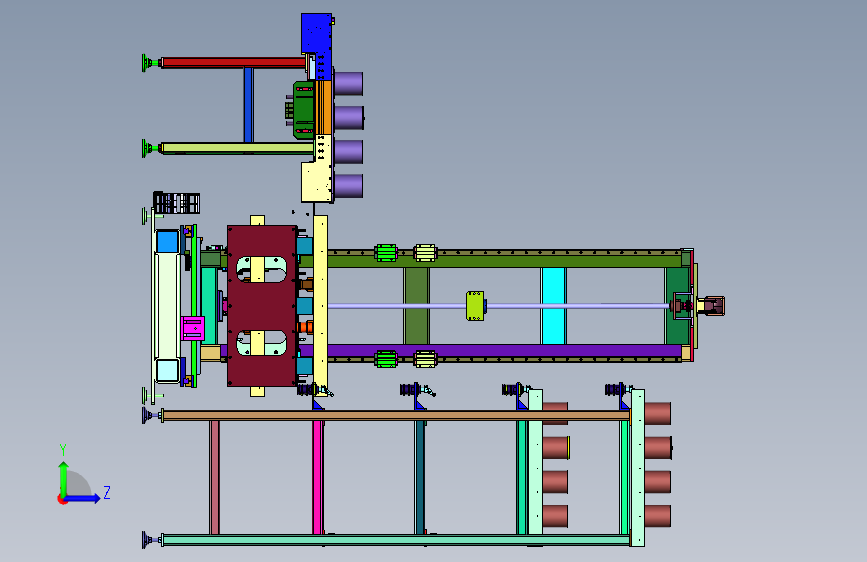Viewport: 867px width, 562px height.
Task: Select the blue vertical post between upper beams
Action: [x=249, y=105]
